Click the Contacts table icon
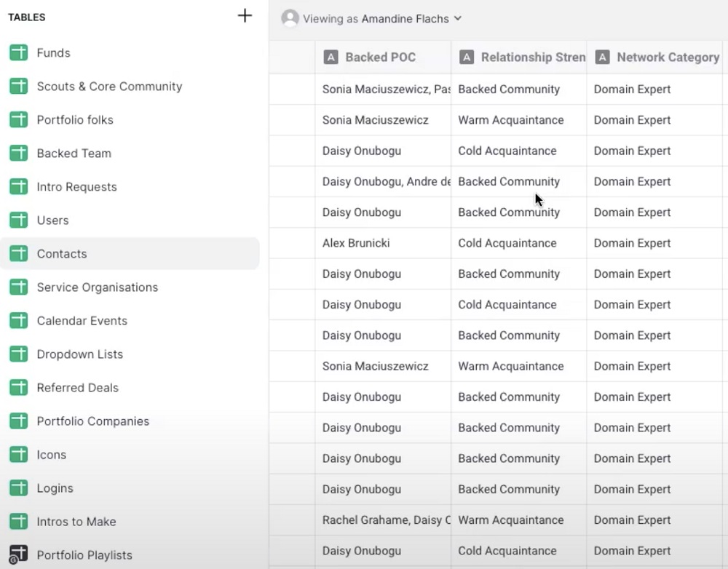Screen dimensions: 728x569 click(19, 253)
